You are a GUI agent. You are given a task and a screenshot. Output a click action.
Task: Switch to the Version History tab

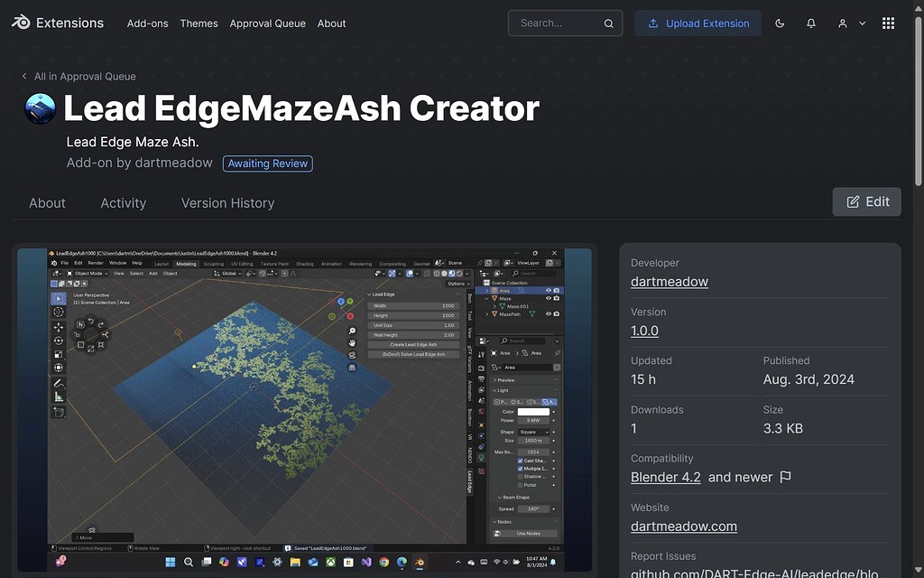point(226,202)
